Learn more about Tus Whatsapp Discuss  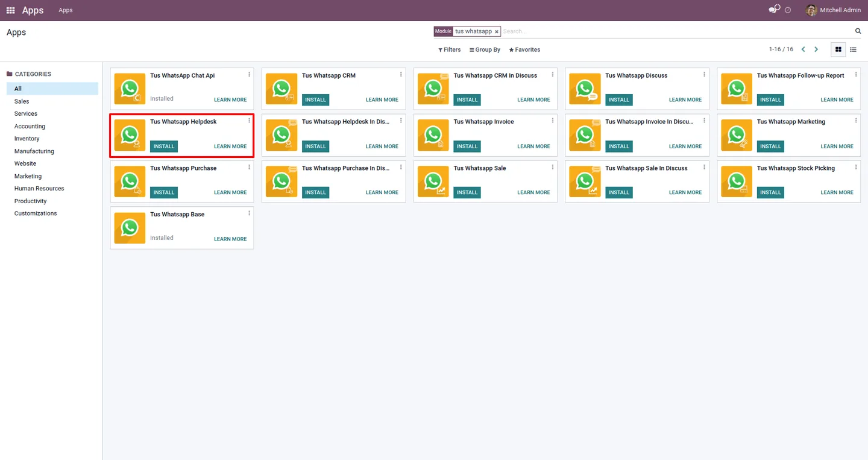click(685, 99)
